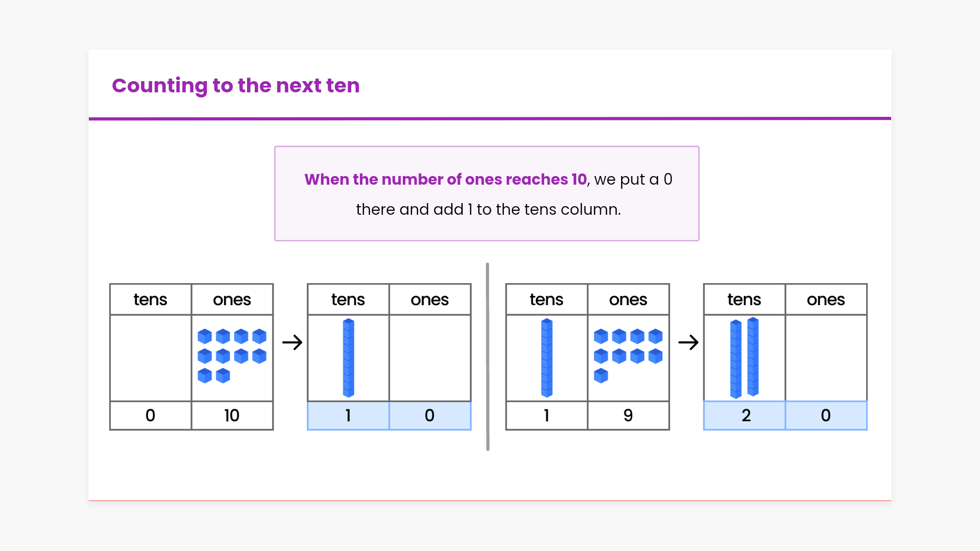Click the ten-rod beside the nine cubes
The image size is (980, 551).
[547, 358]
